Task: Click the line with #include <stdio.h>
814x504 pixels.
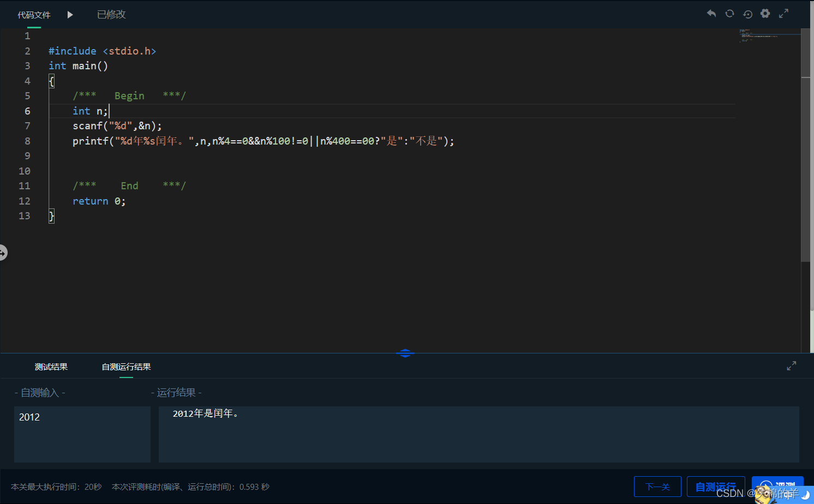Action: click(x=103, y=51)
